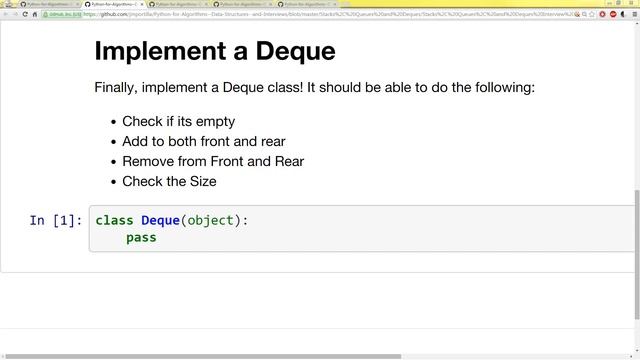Click the 'Check if its empty' bullet

[x=178, y=121]
